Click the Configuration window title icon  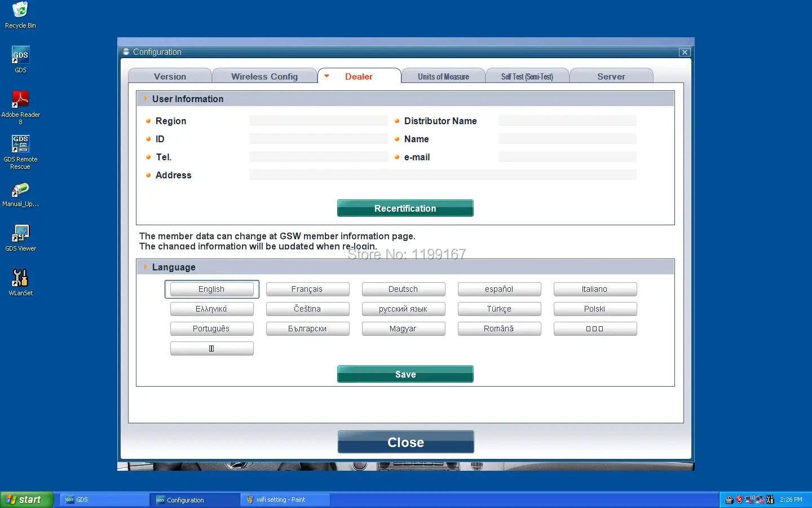point(126,52)
